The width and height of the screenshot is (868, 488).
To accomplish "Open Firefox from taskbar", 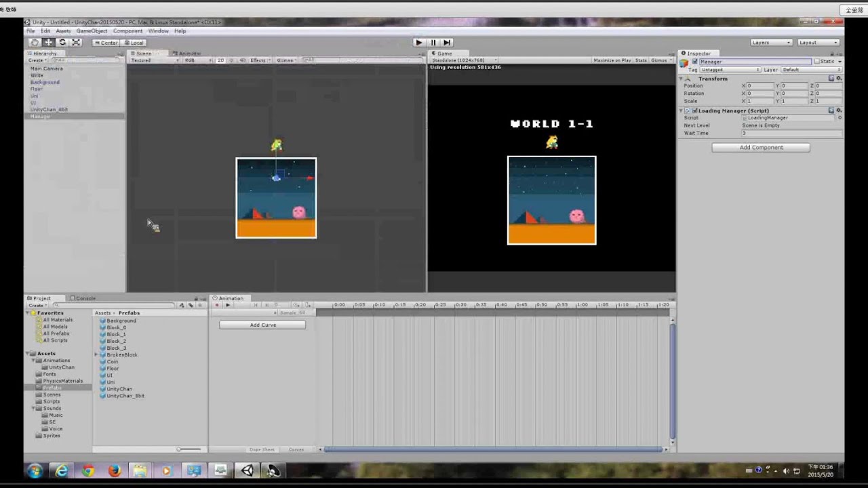I will point(114,470).
